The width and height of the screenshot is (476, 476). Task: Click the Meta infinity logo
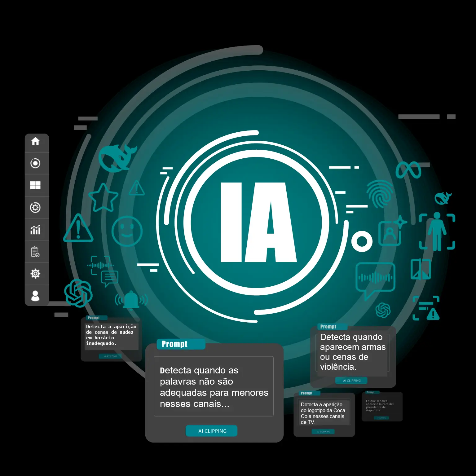pyautogui.click(x=408, y=170)
